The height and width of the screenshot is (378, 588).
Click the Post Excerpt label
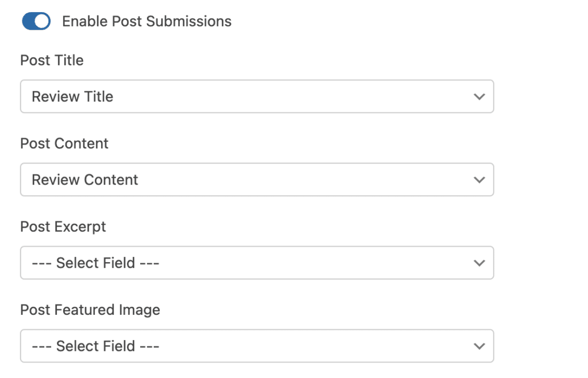click(63, 227)
